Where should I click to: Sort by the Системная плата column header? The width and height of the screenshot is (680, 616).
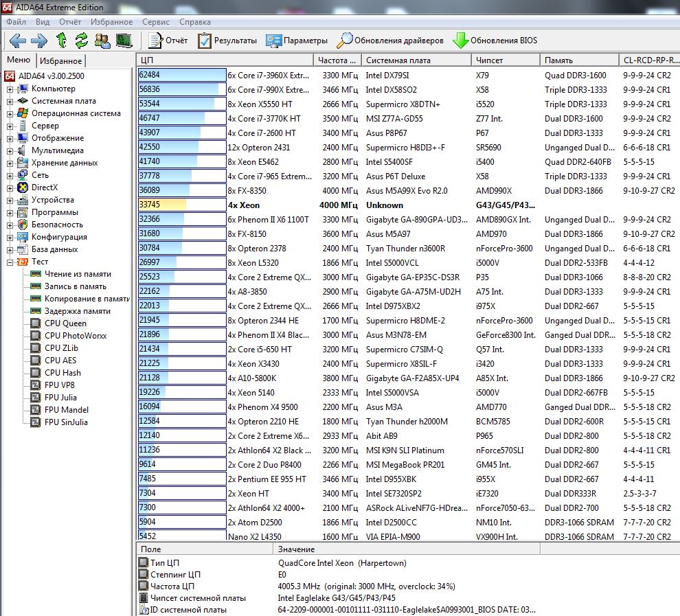tap(398, 60)
